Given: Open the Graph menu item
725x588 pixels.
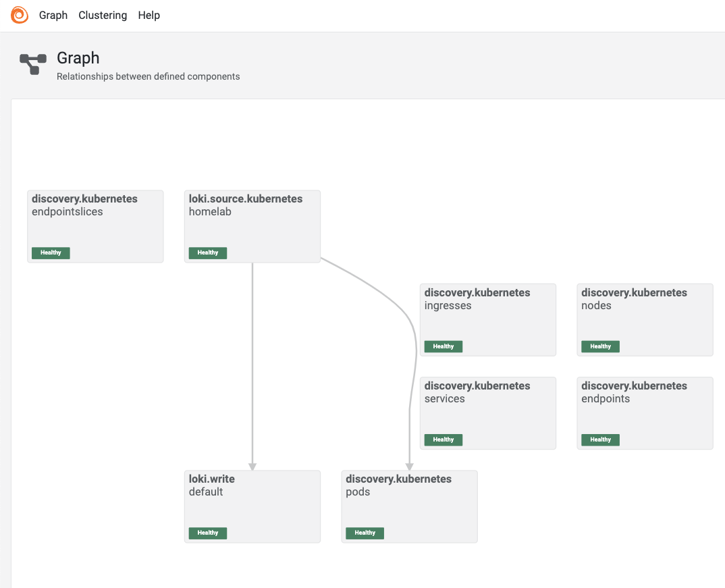Looking at the screenshot, I should point(53,15).
